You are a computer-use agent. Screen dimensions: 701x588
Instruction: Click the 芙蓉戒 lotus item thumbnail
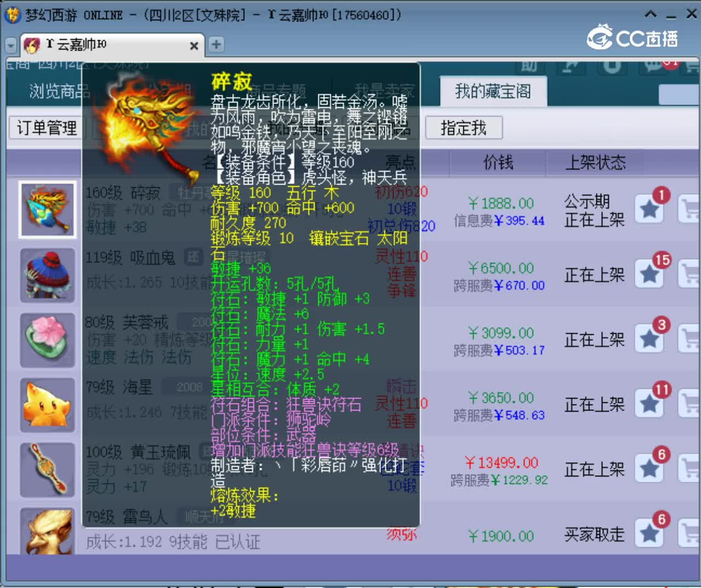tap(47, 339)
